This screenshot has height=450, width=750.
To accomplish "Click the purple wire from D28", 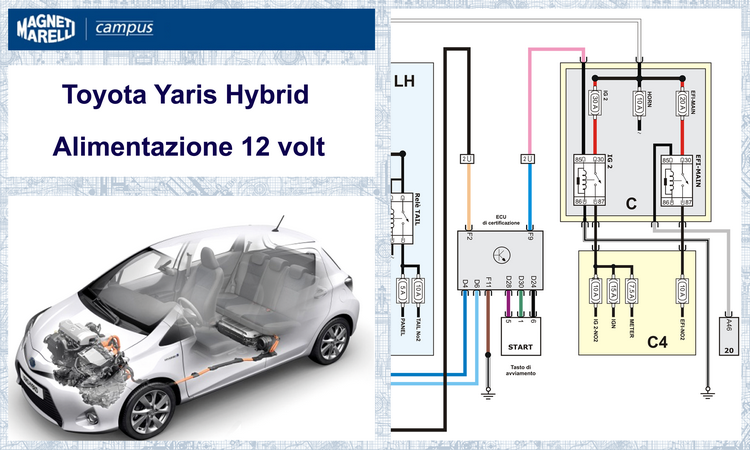I will (508, 304).
